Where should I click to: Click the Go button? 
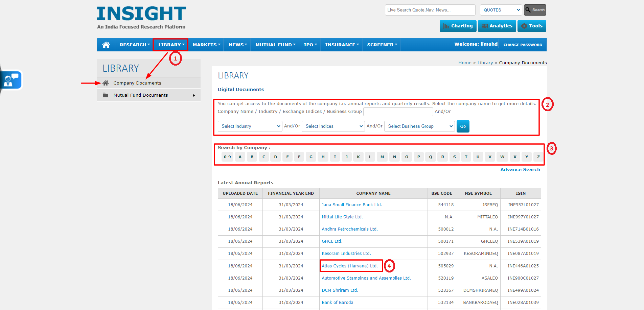pos(463,126)
